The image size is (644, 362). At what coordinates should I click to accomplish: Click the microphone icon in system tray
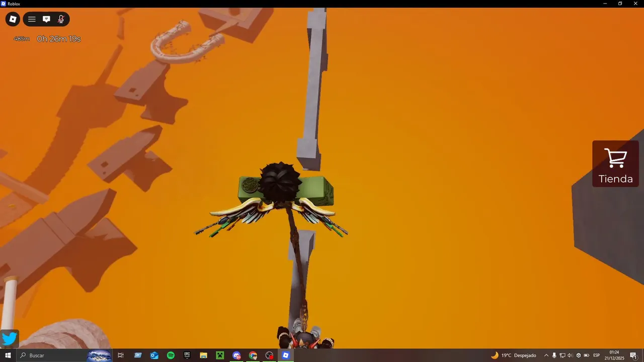pos(554,355)
